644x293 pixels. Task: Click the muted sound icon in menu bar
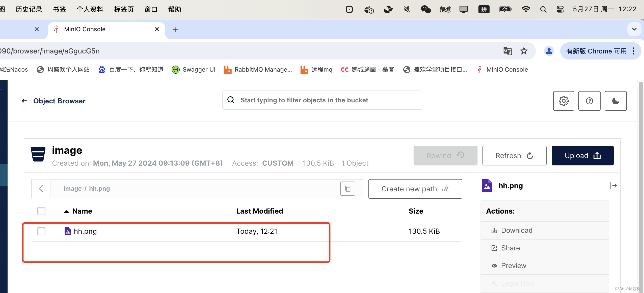coord(407,9)
